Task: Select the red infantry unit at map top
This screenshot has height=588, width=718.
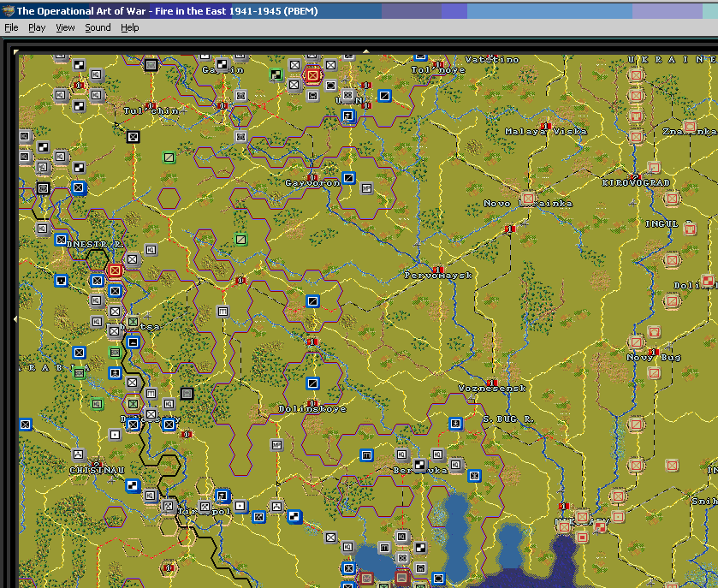Action: [x=312, y=74]
